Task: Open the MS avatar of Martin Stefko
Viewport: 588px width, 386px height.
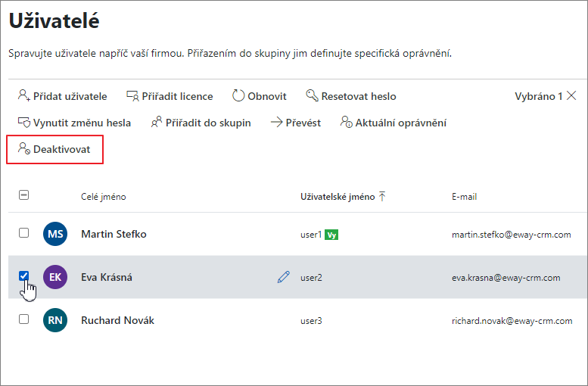Action: [55, 234]
